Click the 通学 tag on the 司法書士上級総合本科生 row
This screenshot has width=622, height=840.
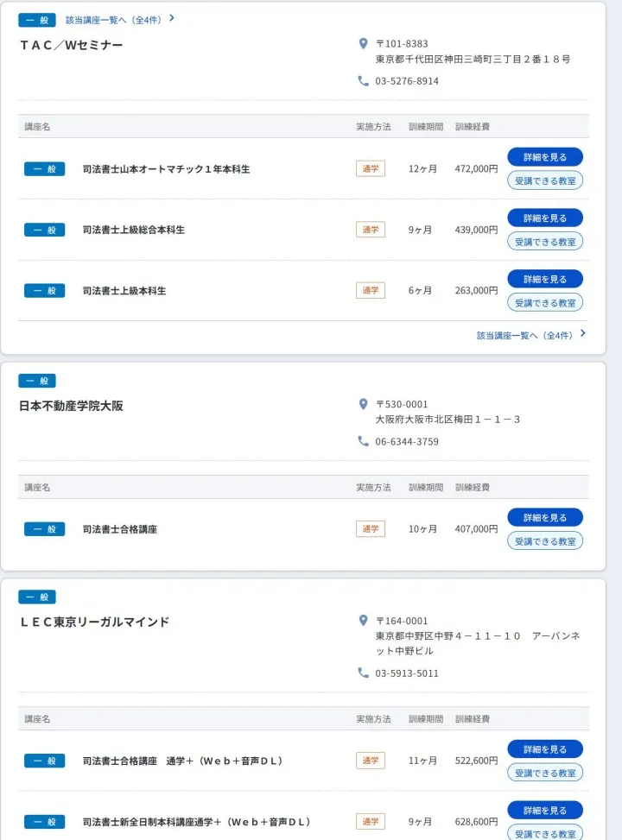point(371,230)
